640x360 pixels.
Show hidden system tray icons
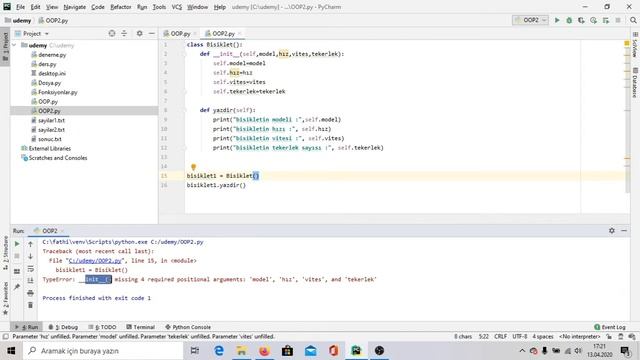522,351
